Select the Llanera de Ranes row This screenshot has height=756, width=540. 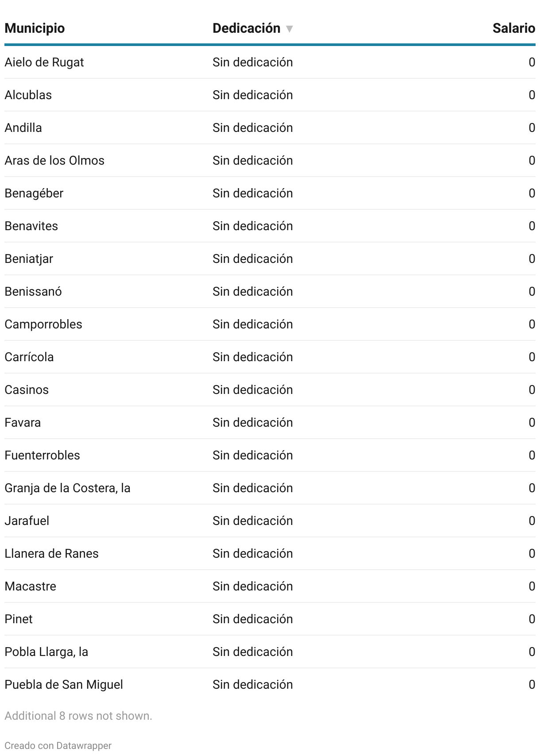51,554
